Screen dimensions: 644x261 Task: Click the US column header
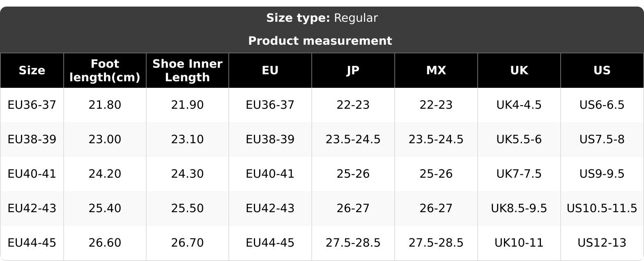point(602,71)
